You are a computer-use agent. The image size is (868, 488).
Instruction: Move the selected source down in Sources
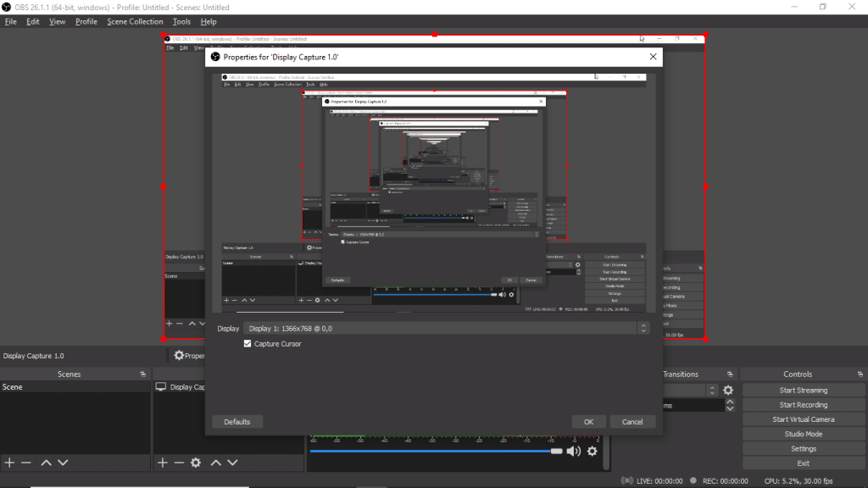click(232, 463)
